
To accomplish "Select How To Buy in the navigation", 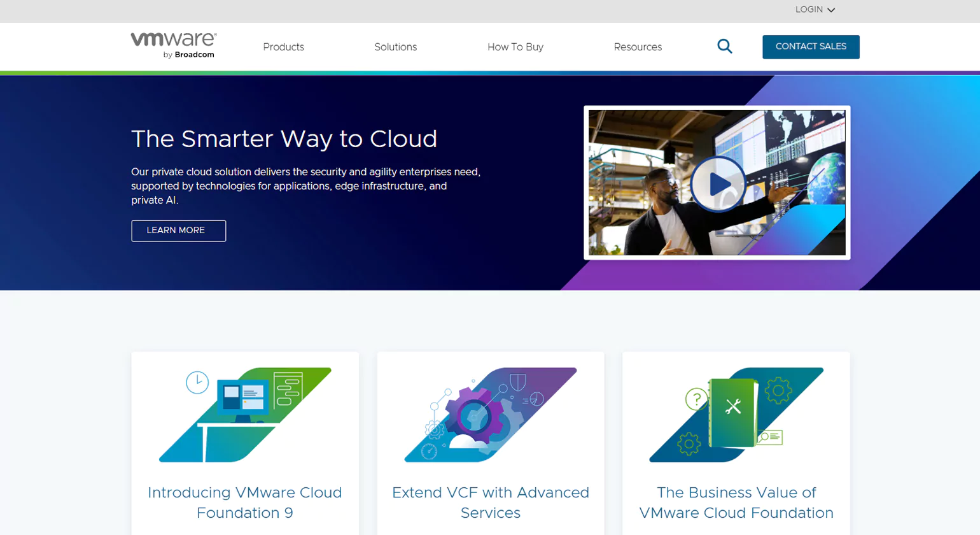I will tap(515, 46).
